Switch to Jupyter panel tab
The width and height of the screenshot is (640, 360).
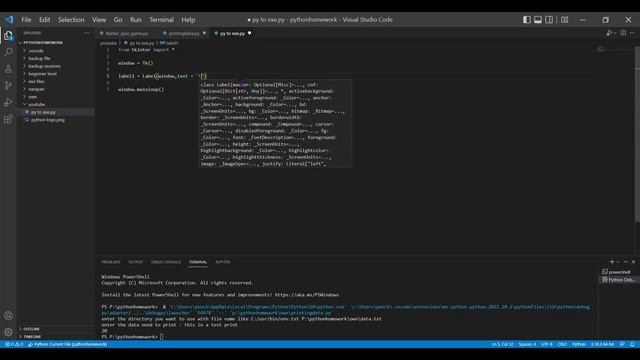point(222,262)
